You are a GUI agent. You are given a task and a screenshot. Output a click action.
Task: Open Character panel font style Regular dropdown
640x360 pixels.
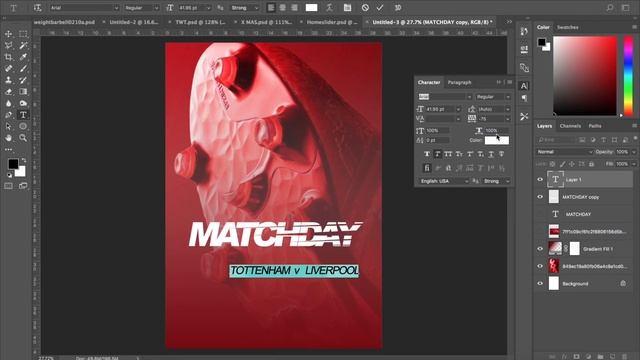pyautogui.click(x=493, y=97)
